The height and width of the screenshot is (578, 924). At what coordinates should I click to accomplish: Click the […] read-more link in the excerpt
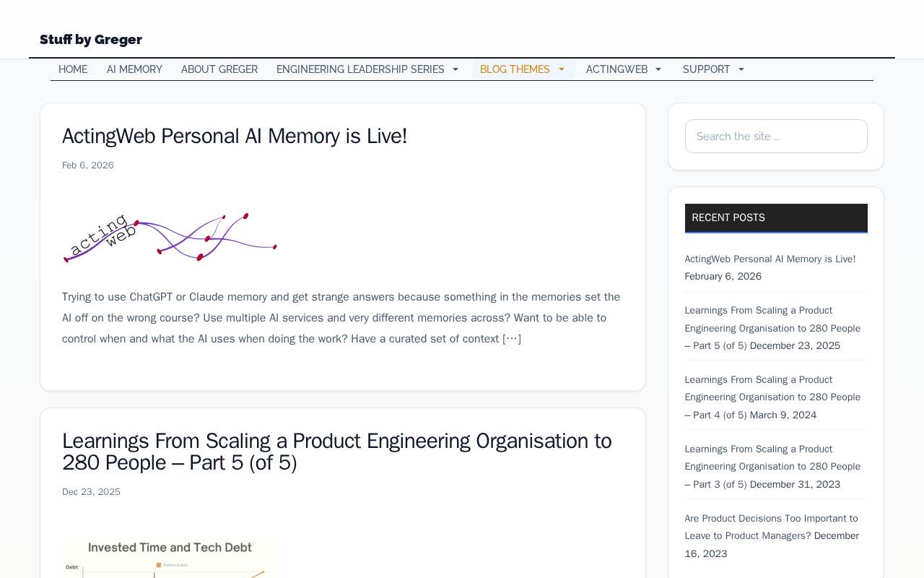point(512,338)
